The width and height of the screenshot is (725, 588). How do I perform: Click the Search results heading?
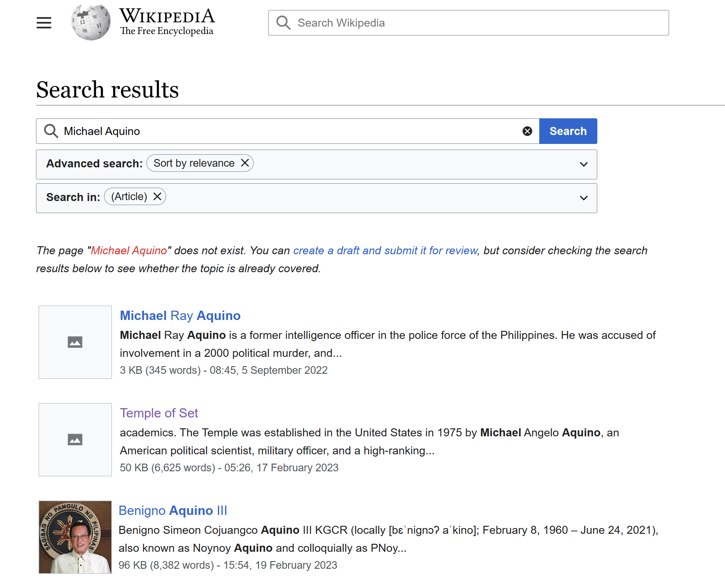point(107,90)
